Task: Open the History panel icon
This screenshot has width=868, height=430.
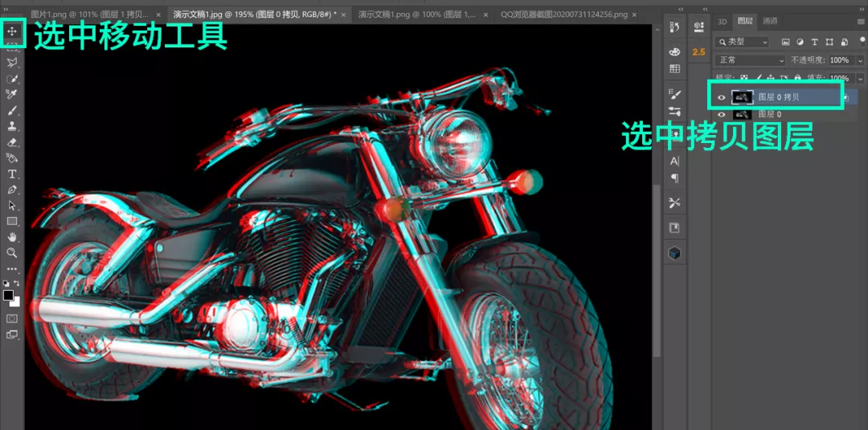Action: point(674,27)
